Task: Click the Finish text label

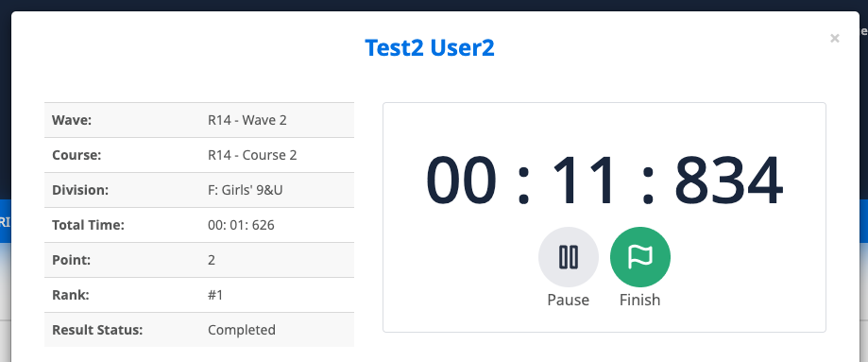Action: pyautogui.click(x=640, y=300)
